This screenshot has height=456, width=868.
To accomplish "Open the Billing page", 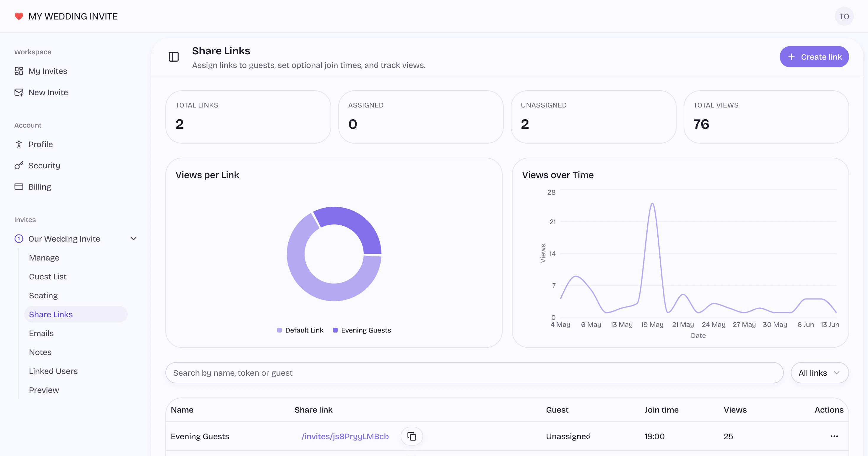I will tap(39, 187).
